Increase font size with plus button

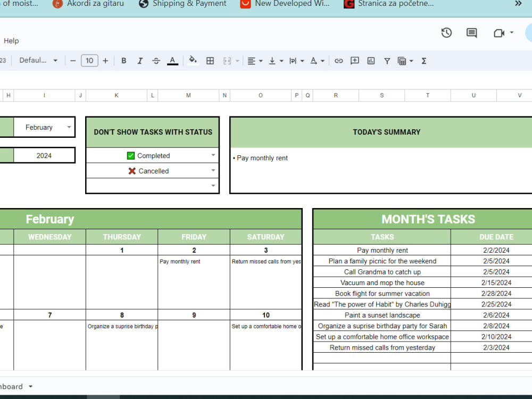coord(105,61)
